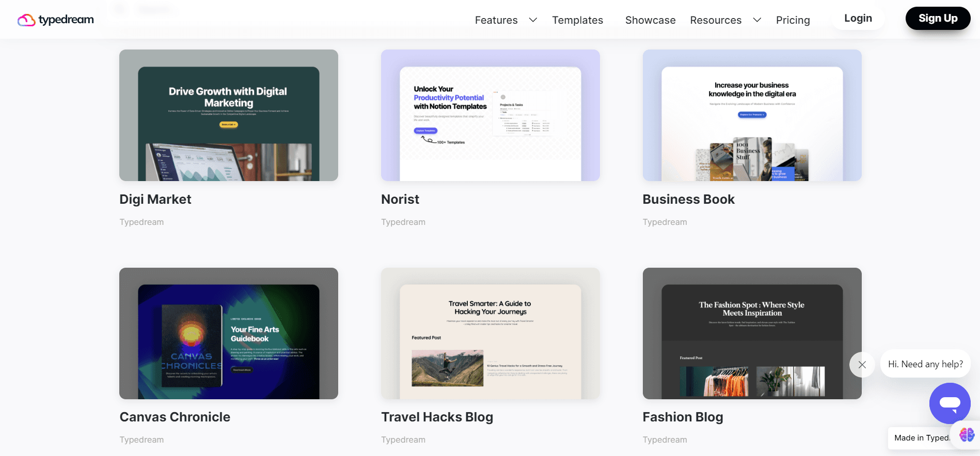The height and width of the screenshot is (456, 980).
Task: Open the chat bubble widget
Action: [950, 403]
